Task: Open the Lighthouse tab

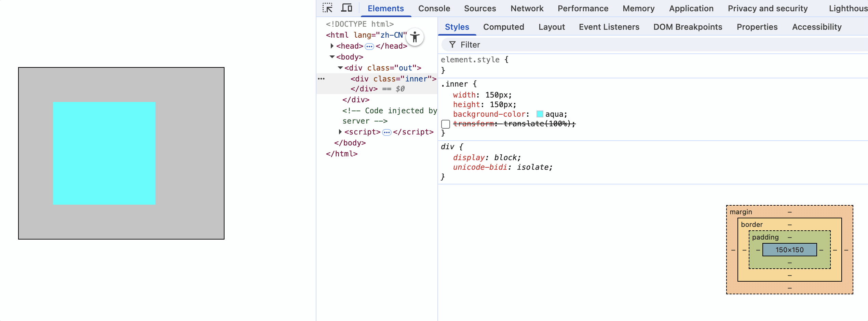Action: pyautogui.click(x=848, y=9)
